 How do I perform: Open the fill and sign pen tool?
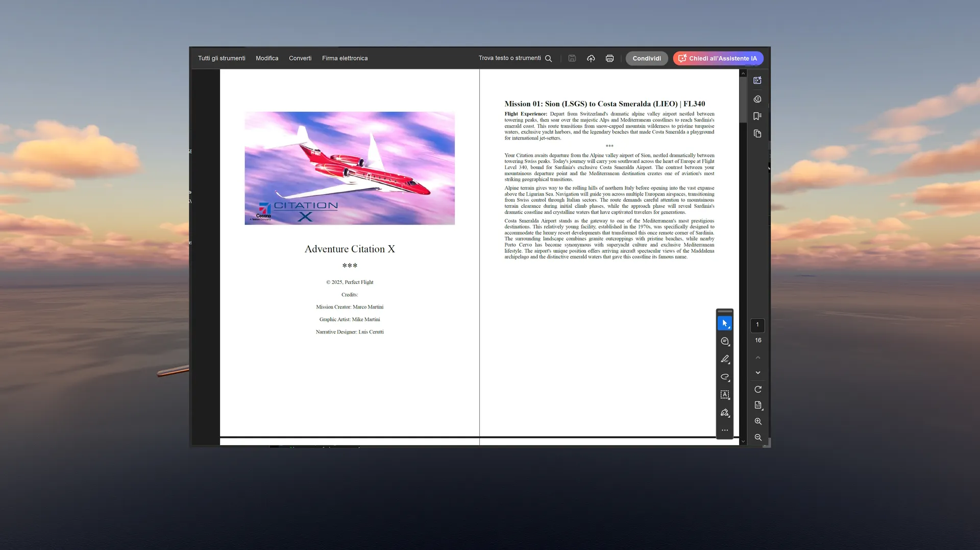point(724,413)
